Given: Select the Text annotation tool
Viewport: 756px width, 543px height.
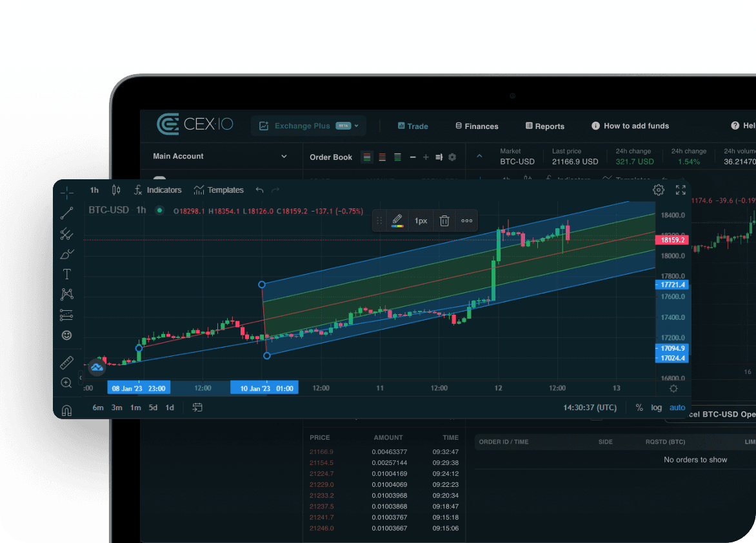Looking at the screenshot, I should [x=66, y=274].
